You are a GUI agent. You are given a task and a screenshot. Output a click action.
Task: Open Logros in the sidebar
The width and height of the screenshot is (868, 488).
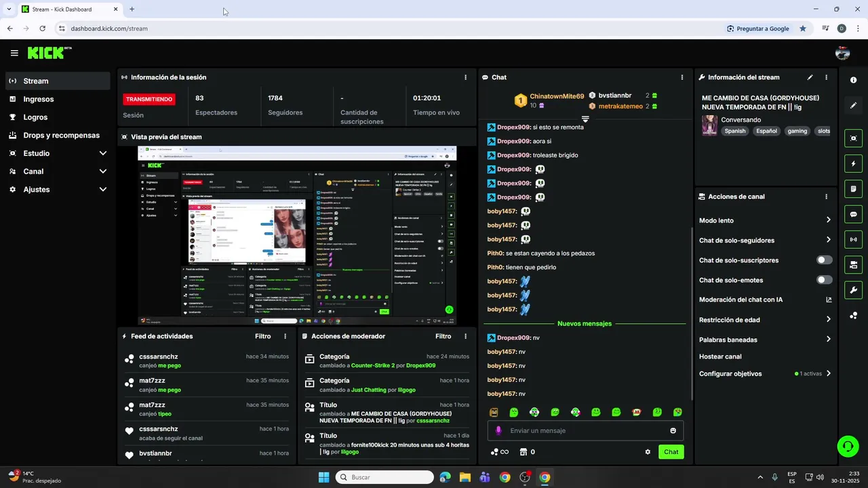pyautogui.click(x=58, y=117)
